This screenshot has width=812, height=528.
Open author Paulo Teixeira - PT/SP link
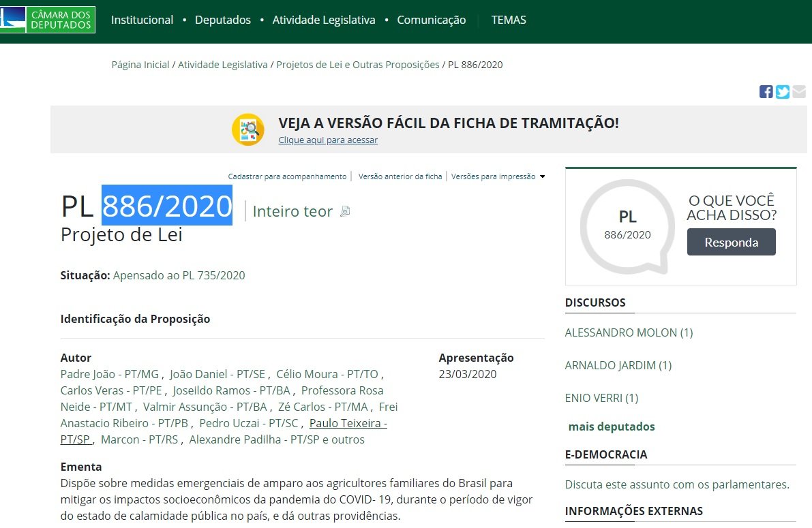click(x=348, y=424)
